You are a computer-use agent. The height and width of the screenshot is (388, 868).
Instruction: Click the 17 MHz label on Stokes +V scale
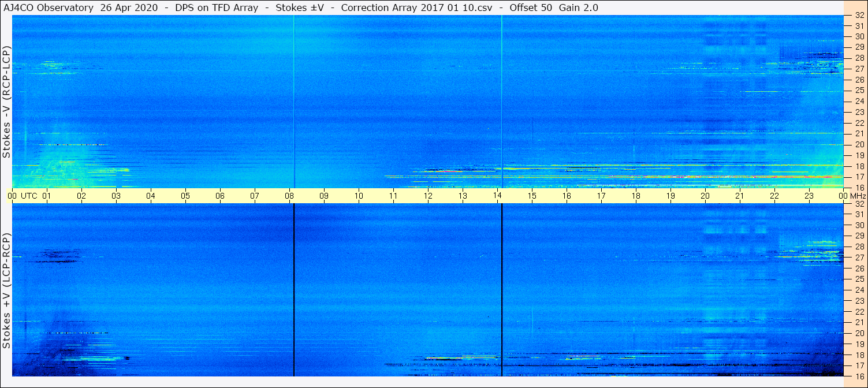859,365
